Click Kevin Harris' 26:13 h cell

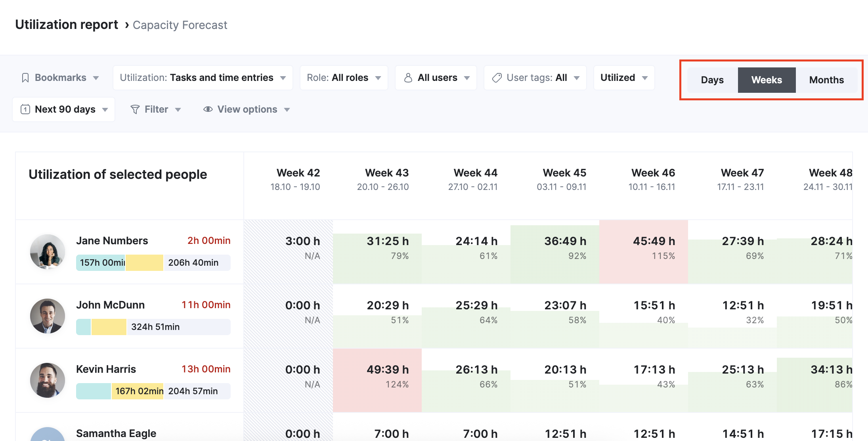click(x=466, y=380)
